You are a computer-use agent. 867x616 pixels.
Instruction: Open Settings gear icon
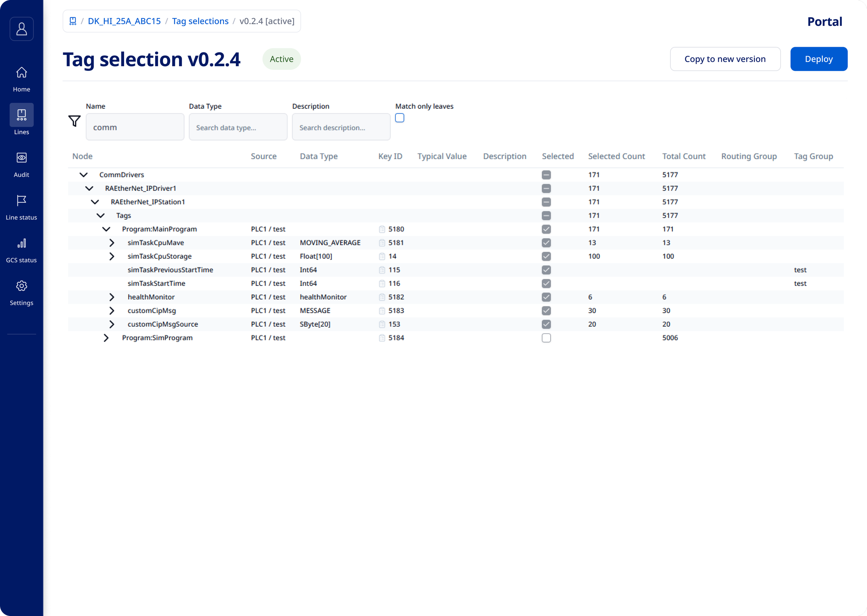point(22,286)
